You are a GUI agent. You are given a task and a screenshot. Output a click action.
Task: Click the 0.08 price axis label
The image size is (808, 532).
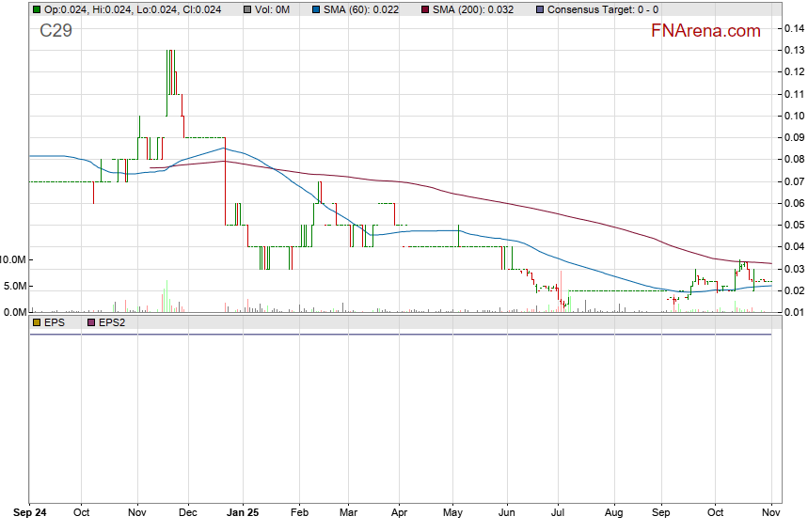pyautogui.click(x=792, y=160)
